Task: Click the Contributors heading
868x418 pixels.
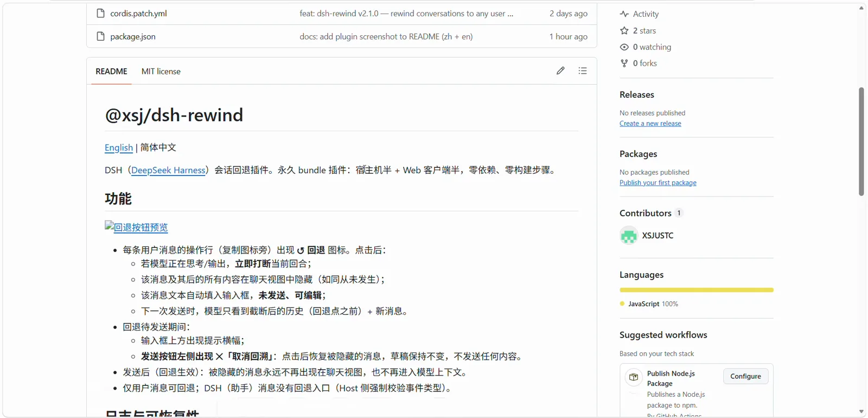Action: coord(646,213)
